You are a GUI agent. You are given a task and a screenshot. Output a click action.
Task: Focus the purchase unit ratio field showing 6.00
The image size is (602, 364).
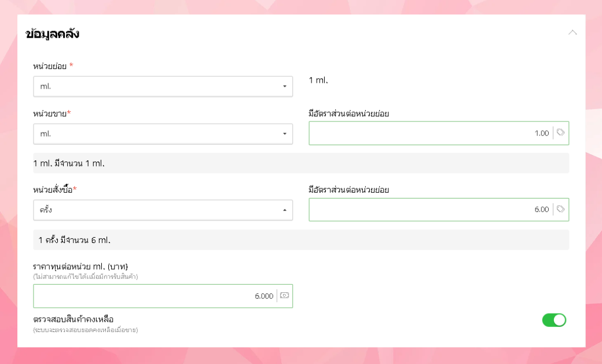(x=431, y=209)
